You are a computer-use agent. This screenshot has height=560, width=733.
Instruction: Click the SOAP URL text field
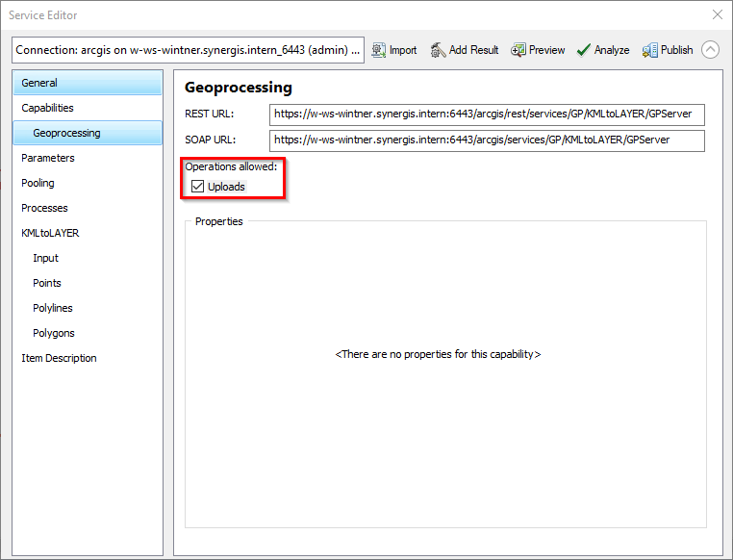tap(487, 140)
